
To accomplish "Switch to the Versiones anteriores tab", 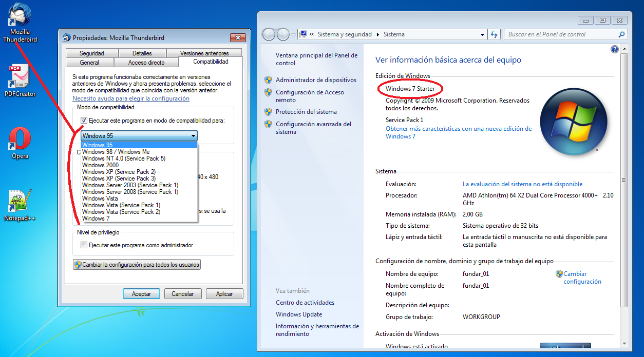I will click(x=204, y=53).
